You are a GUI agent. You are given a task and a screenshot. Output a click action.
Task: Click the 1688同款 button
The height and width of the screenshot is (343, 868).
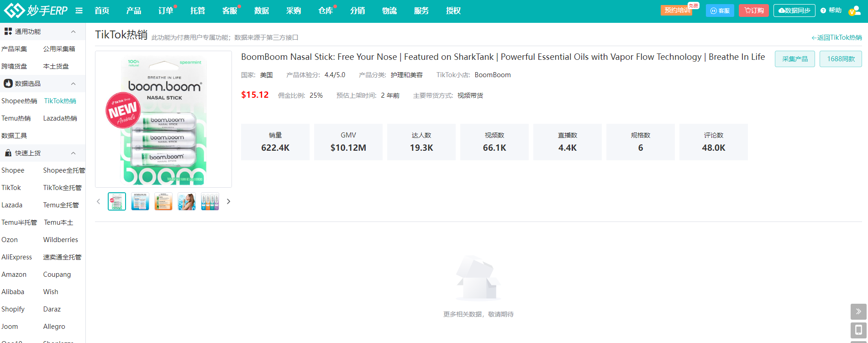pos(841,59)
